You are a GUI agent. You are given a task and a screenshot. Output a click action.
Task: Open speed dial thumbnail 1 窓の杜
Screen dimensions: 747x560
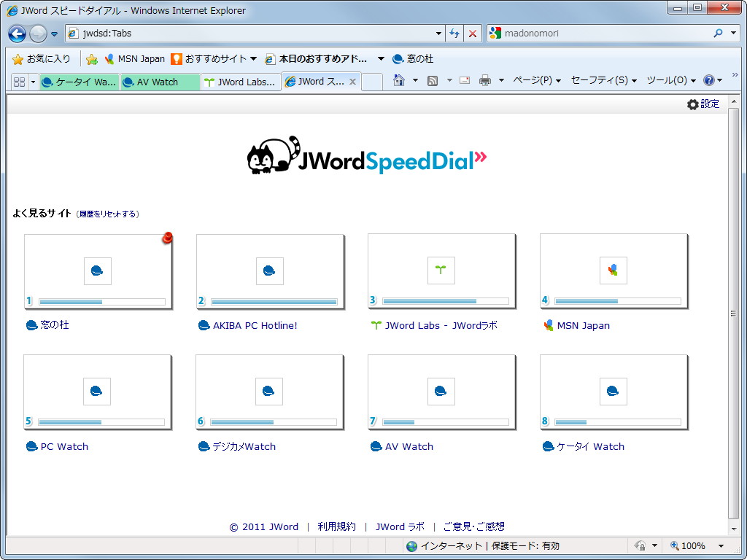pos(98,271)
